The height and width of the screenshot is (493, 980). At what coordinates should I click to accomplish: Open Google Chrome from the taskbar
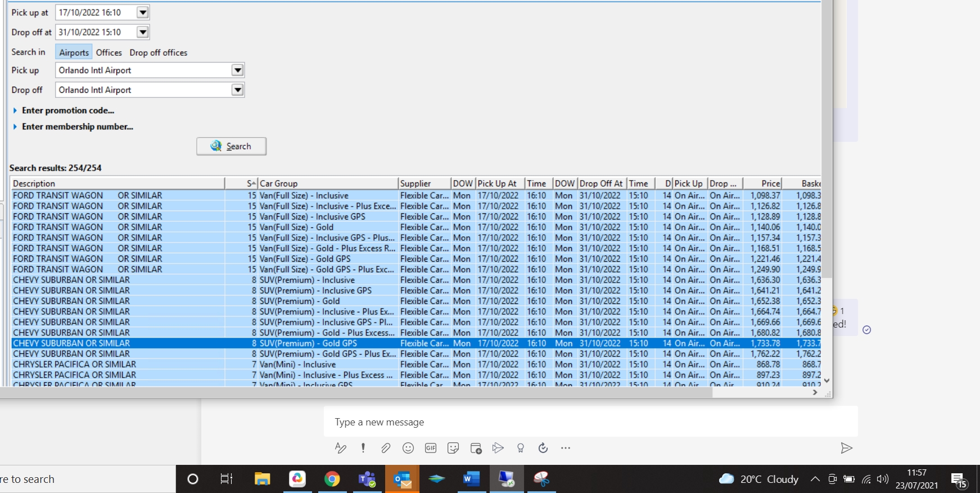[332, 479]
